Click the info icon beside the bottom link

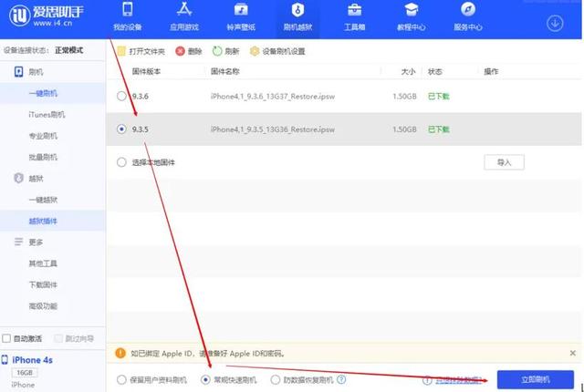click(427, 380)
